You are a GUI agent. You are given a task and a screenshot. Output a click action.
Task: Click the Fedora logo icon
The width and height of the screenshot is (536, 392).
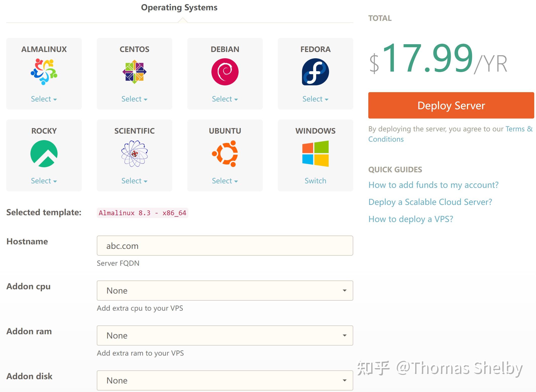coord(315,72)
